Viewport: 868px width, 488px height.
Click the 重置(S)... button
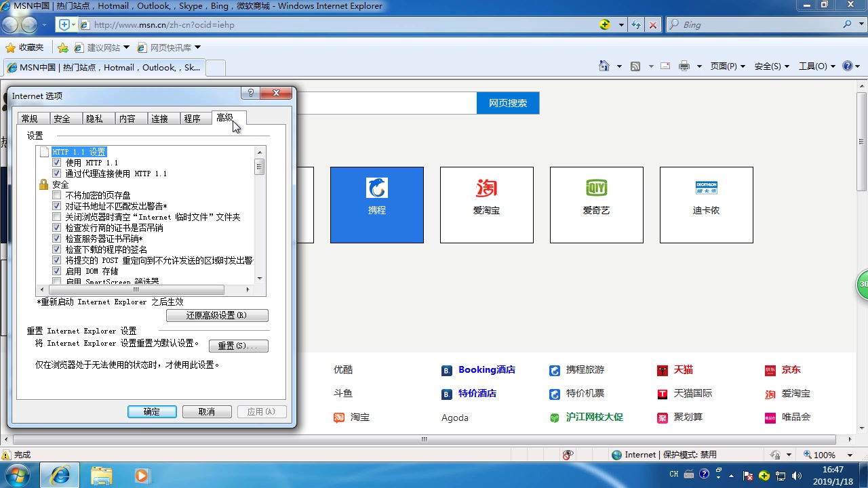click(238, 346)
